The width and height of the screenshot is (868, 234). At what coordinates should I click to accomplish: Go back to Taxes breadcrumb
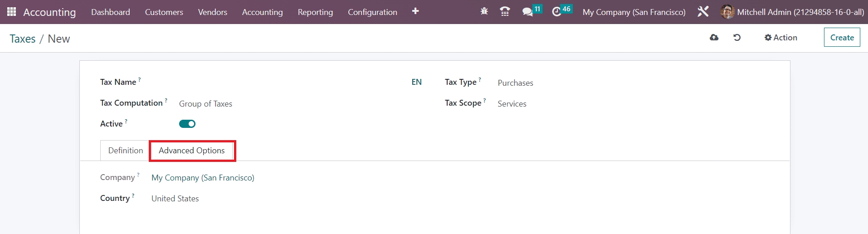pos(23,39)
